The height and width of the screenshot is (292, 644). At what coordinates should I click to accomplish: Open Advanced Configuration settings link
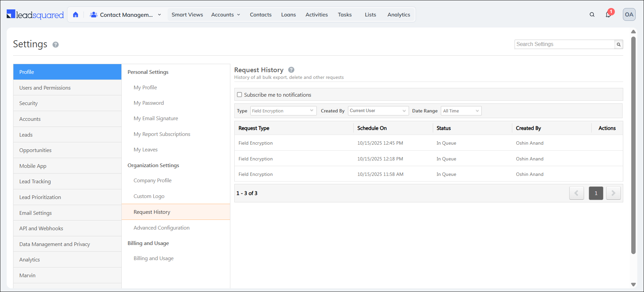click(161, 228)
